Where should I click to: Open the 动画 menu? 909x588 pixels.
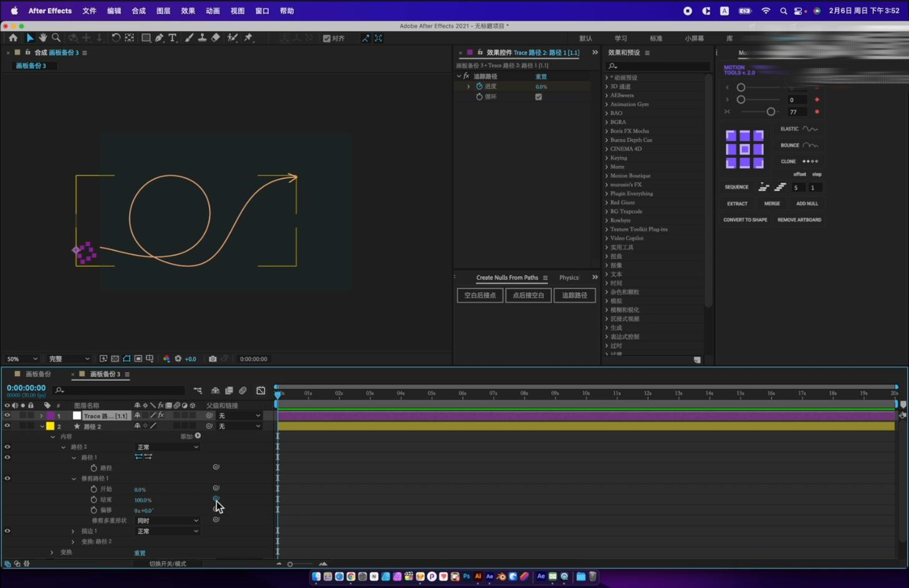coord(213,11)
